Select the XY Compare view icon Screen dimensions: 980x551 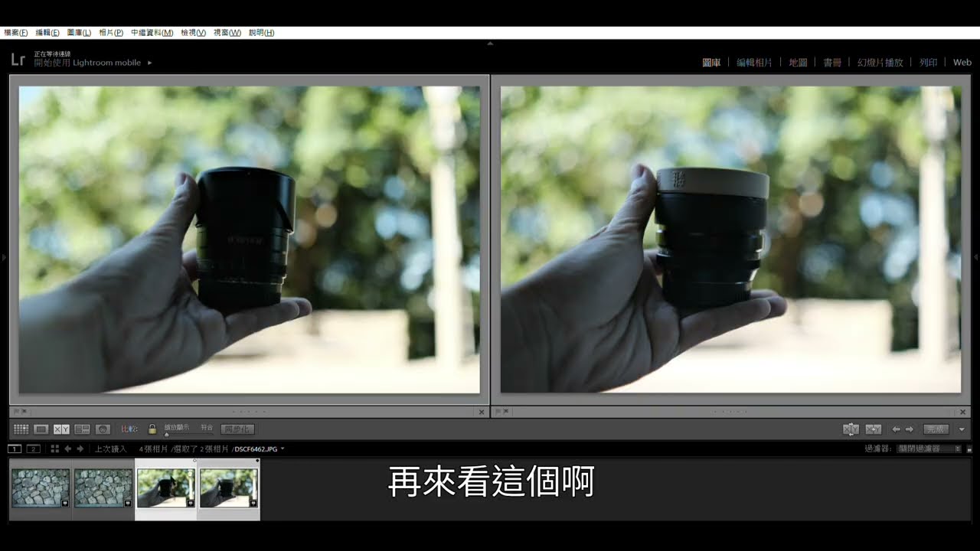pyautogui.click(x=61, y=429)
